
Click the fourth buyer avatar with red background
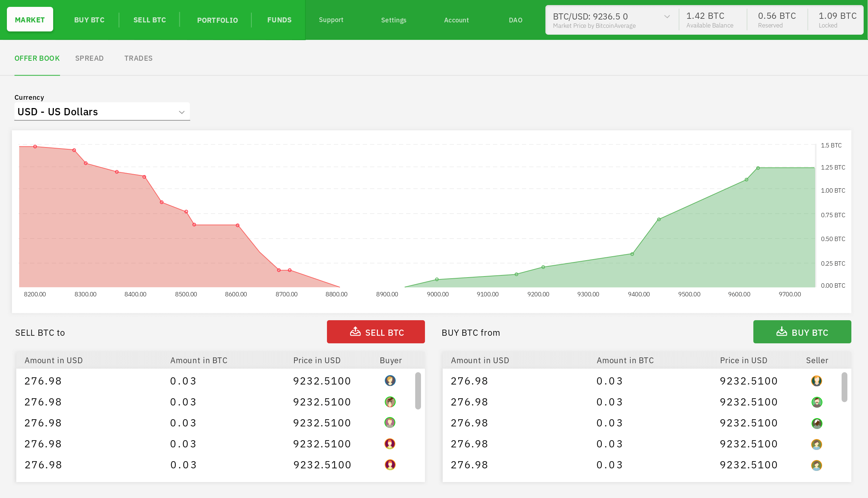390,444
